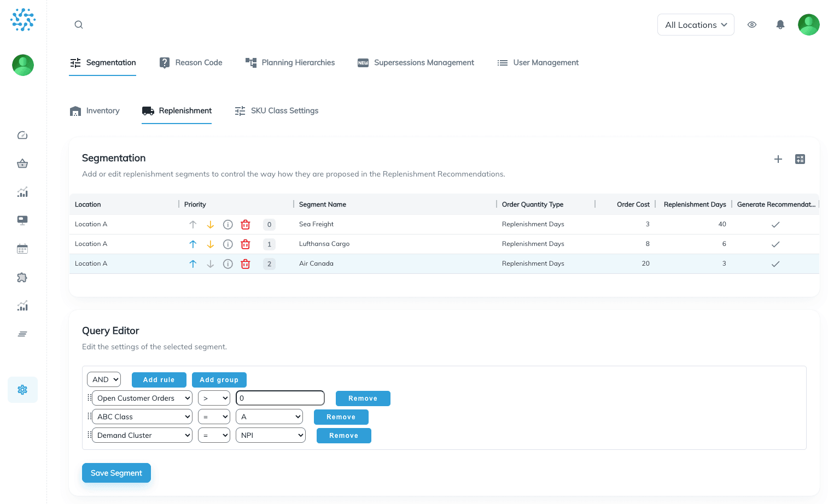
Task: Click the Save Segment button
Action: tap(116, 472)
